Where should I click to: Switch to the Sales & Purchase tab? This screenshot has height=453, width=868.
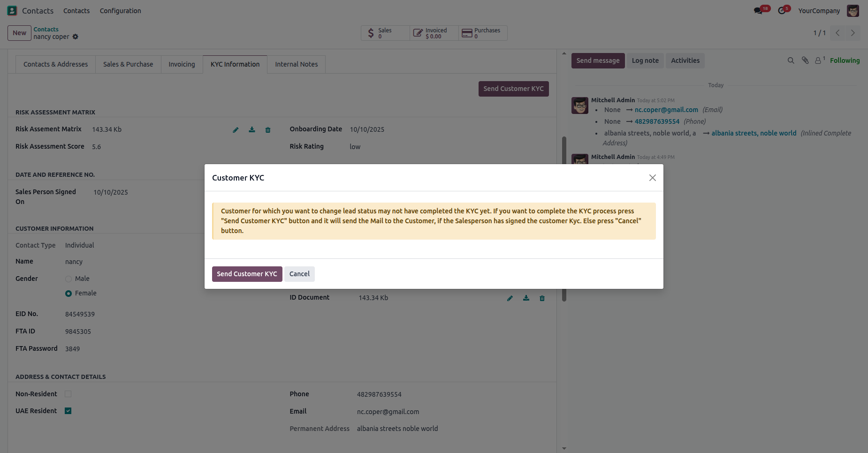[x=128, y=64]
